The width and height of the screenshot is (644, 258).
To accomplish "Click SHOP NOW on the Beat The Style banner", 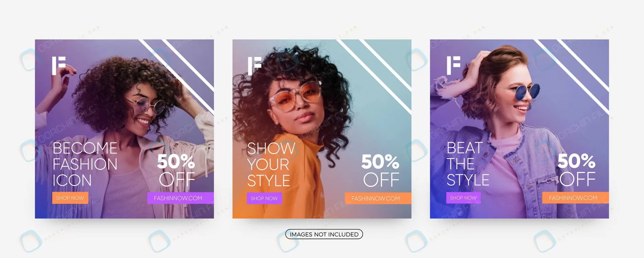I will (x=463, y=198).
